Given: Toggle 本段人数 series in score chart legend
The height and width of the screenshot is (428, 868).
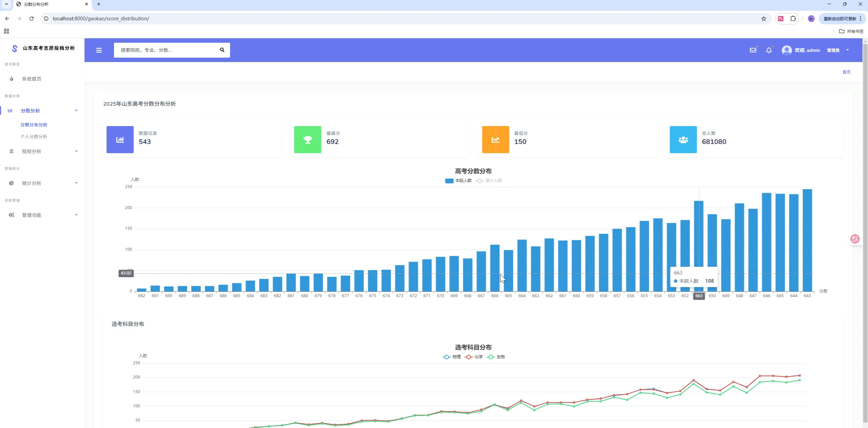Looking at the screenshot, I should click(458, 181).
